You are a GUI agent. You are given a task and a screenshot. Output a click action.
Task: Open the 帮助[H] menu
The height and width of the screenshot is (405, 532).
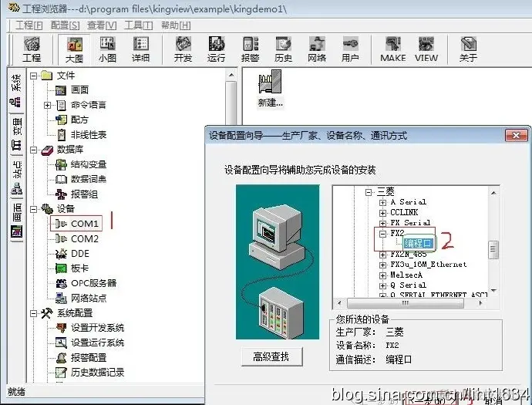(x=176, y=25)
